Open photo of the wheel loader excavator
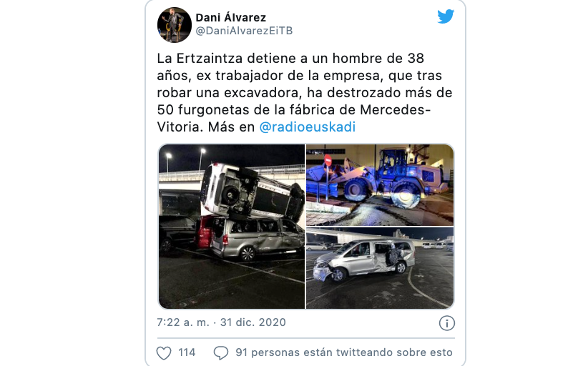Image resolution: width=588 pixels, height=366 pixels. pos(380,185)
